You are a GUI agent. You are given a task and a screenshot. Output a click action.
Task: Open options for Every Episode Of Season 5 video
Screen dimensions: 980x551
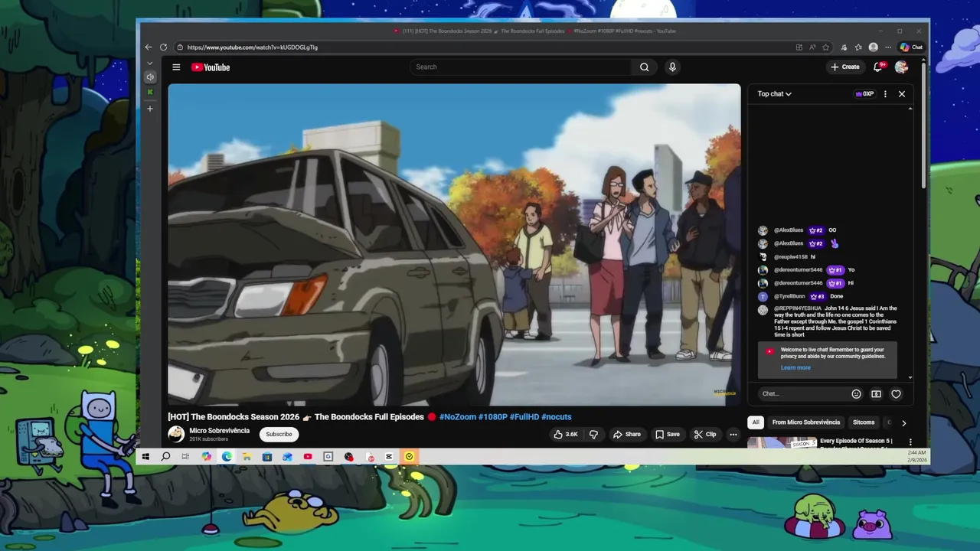[x=910, y=442]
